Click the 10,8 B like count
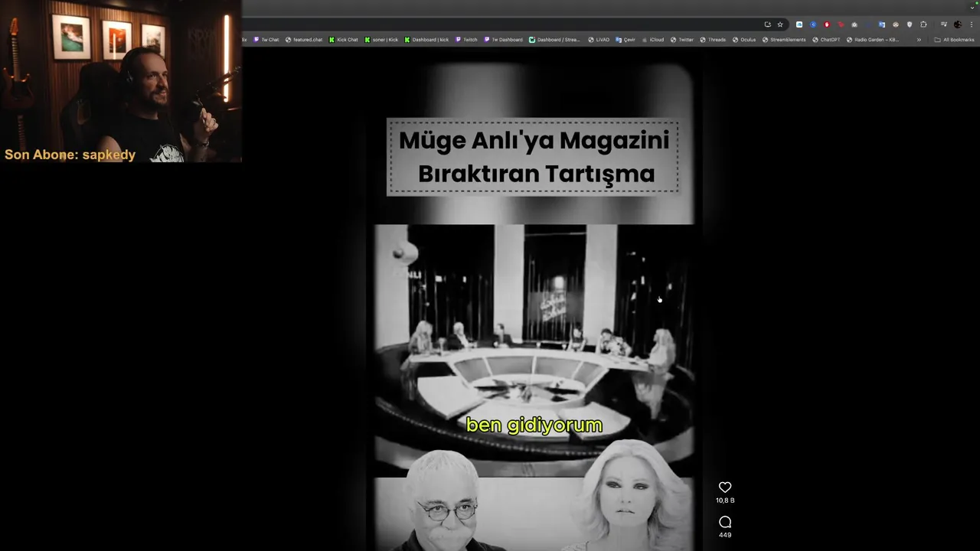This screenshot has width=980, height=551. (725, 500)
